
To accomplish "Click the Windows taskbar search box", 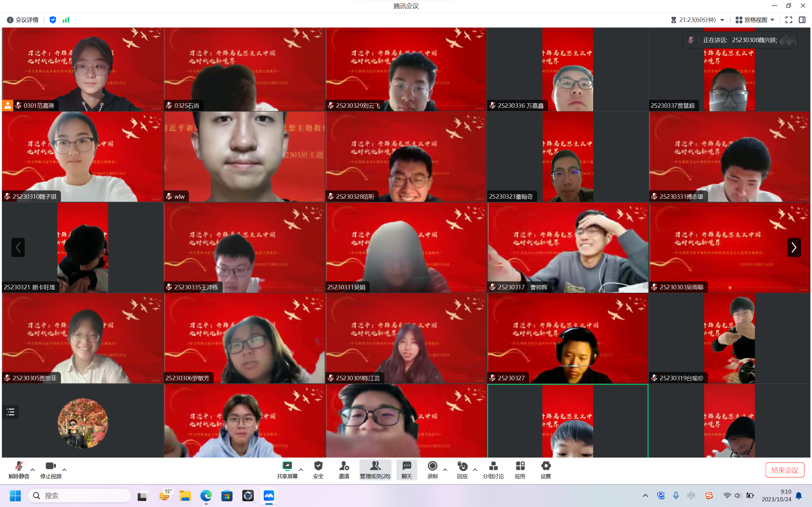I will click(x=80, y=496).
